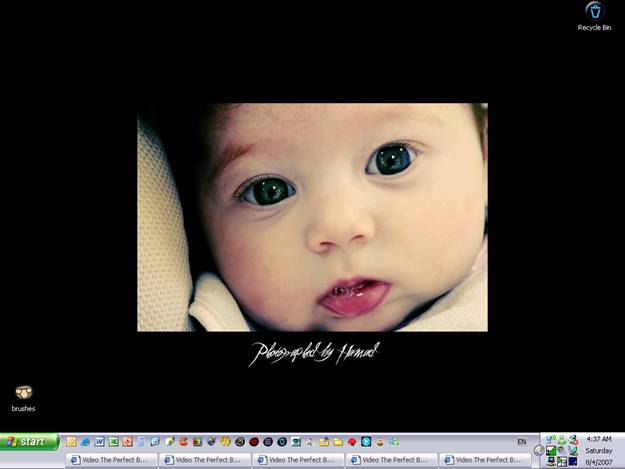The width and height of the screenshot is (625, 469).
Task: Open the green graph tray icon
Action: pyautogui.click(x=551, y=451)
